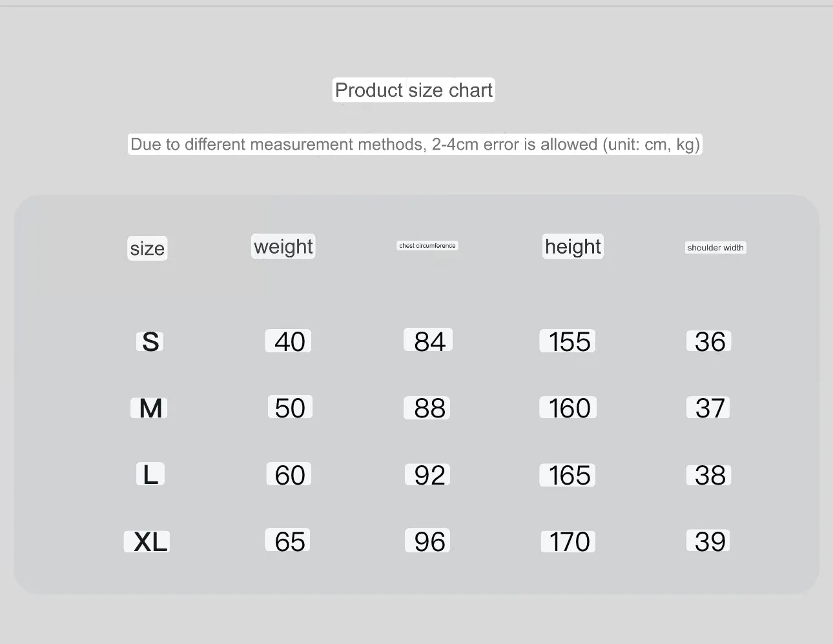
Task: Click the shoulder width column header
Action: pyautogui.click(x=715, y=248)
